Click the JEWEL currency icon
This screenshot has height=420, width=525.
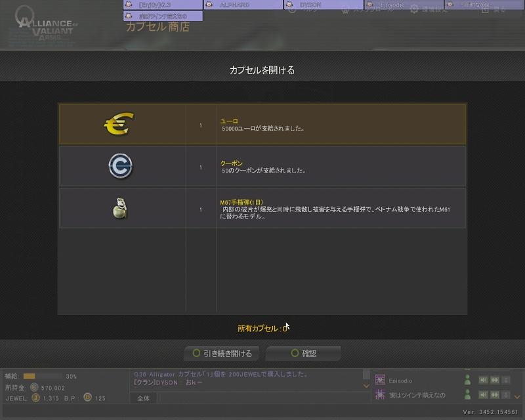[35, 398]
